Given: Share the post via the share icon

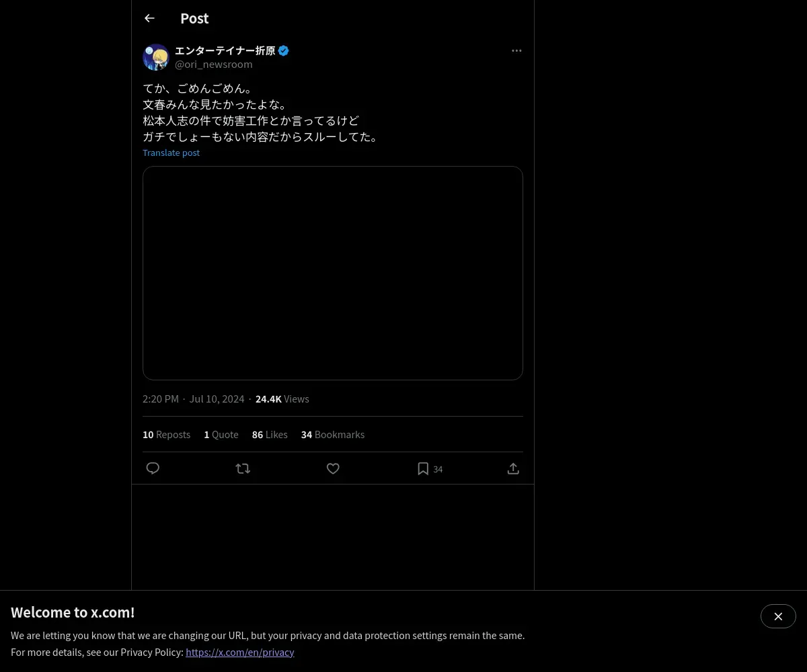Looking at the screenshot, I should tap(513, 468).
